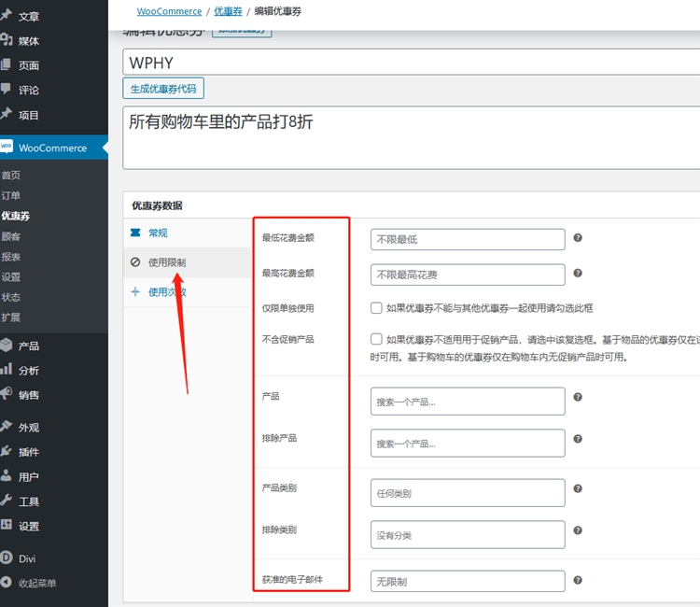This screenshot has width=700, height=607.
Task: Tick the 不含促销产品 checkbox
Action: pyautogui.click(x=376, y=339)
